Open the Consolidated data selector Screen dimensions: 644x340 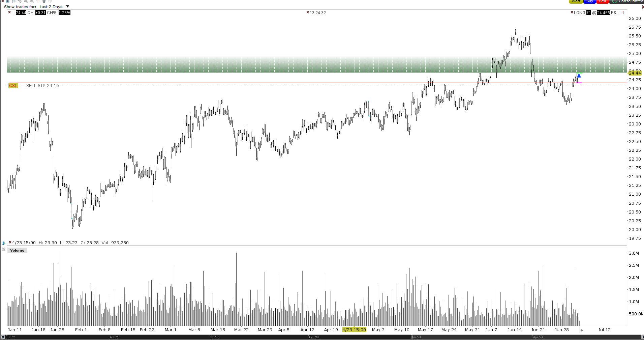[x=627, y=1]
